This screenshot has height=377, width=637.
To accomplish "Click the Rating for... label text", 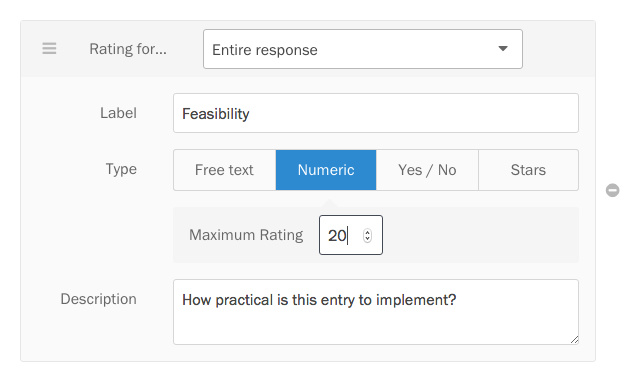I will pos(128,49).
